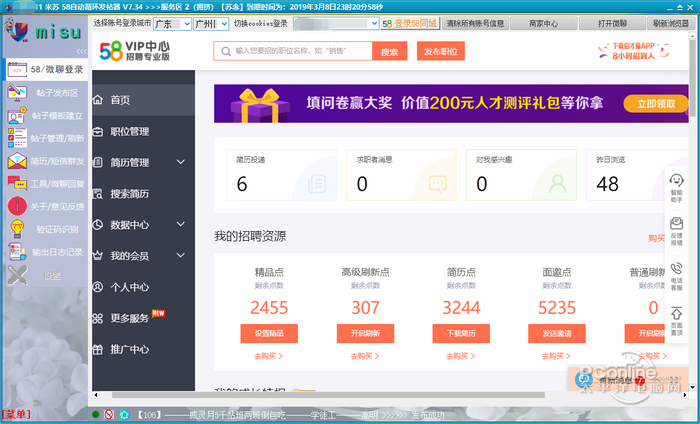Click 去购买 link under 精品点

click(268, 356)
